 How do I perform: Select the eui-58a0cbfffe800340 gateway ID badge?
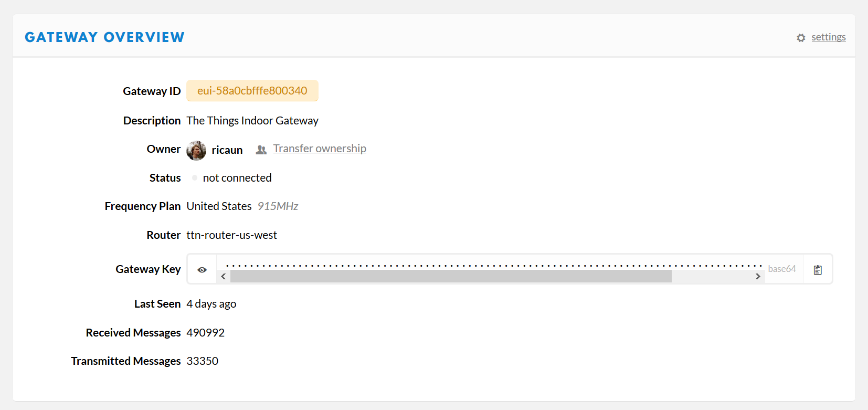click(x=252, y=90)
